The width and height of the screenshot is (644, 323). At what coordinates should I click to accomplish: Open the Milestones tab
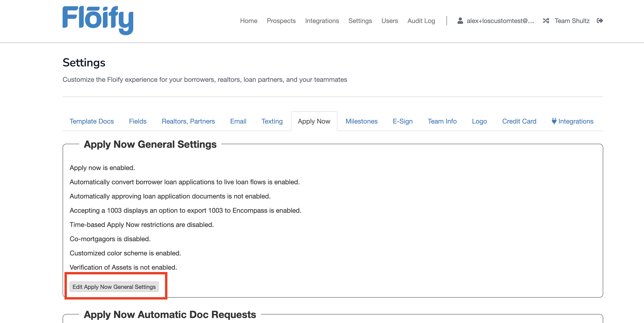pyautogui.click(x=361, y=121)
